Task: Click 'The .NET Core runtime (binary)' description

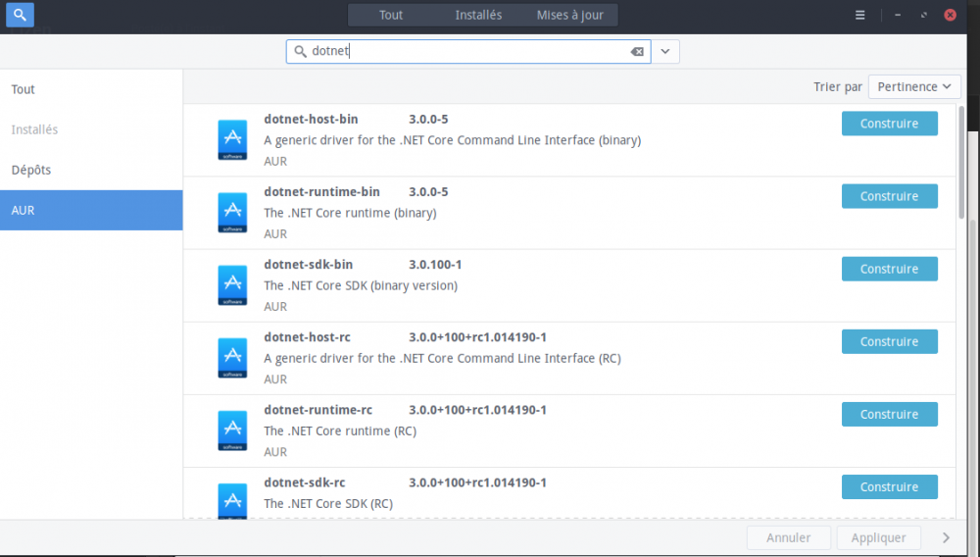Action: pos(350,213)
